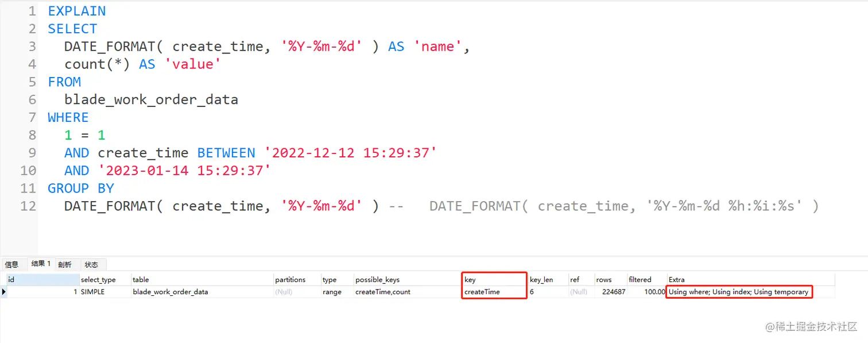Switch to the 信息 tab
The image size is (868, 343).
[x=11, y=264]
